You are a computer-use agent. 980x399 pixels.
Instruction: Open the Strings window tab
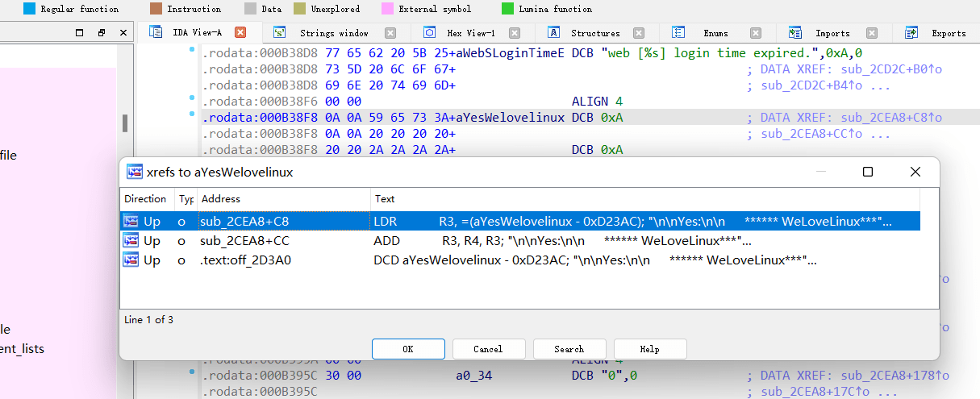(x=334, y=33)
